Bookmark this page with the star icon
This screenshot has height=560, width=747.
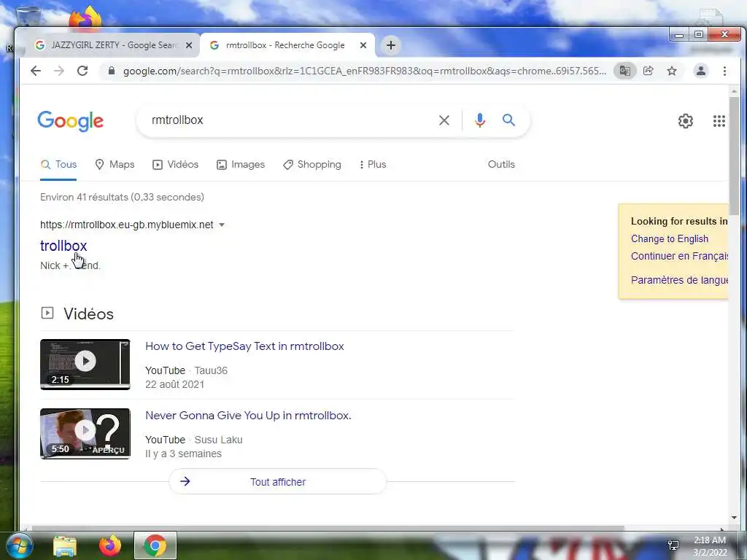pyautogui.click(x=672, y=71)
